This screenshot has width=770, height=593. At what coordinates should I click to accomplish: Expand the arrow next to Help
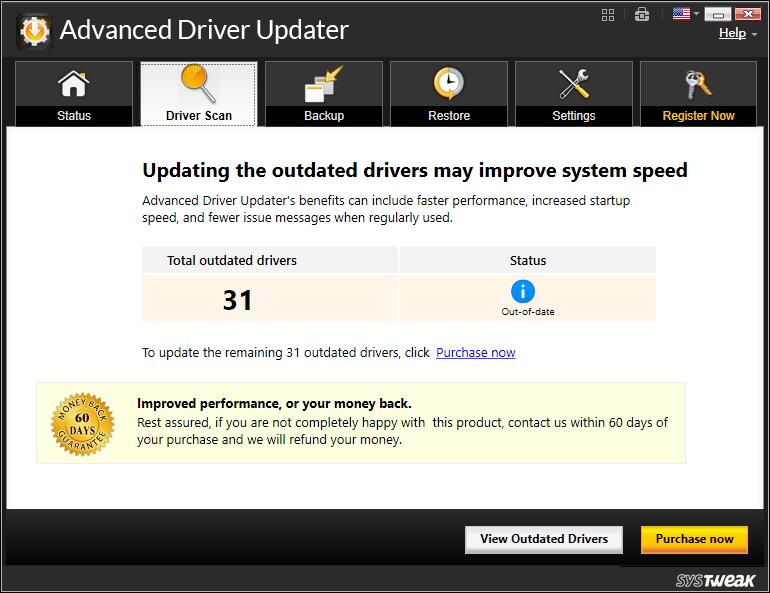coord(754,34)
